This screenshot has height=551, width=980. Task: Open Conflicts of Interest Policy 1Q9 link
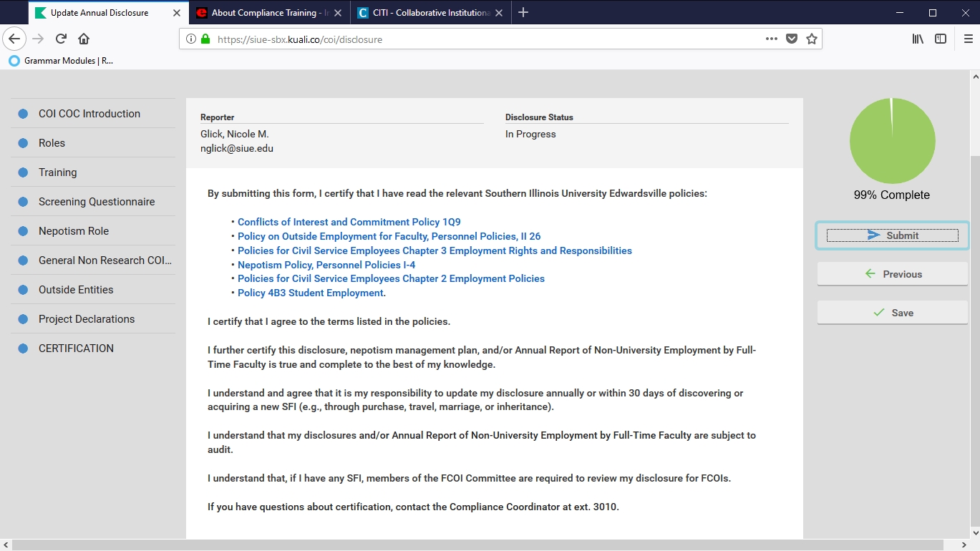coord(349,222)
